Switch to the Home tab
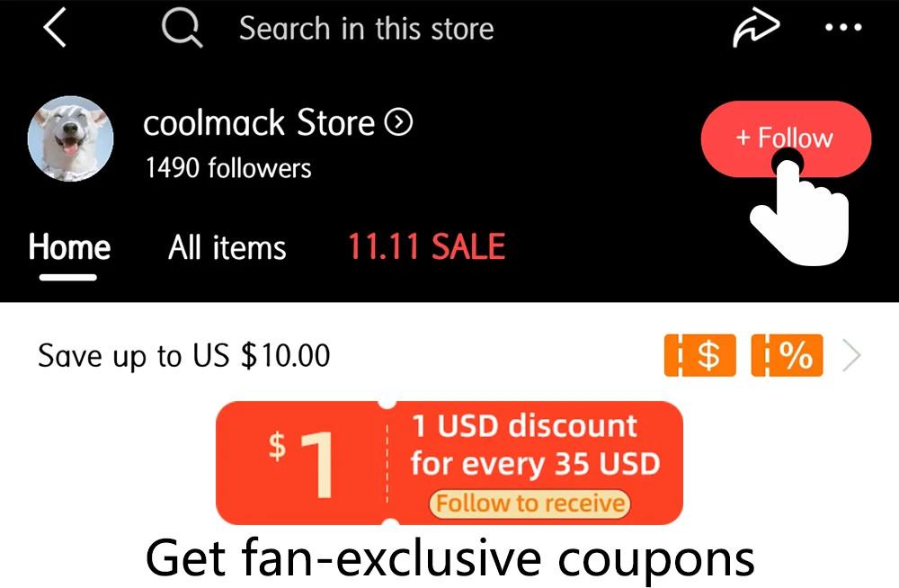 pos(69,247)
